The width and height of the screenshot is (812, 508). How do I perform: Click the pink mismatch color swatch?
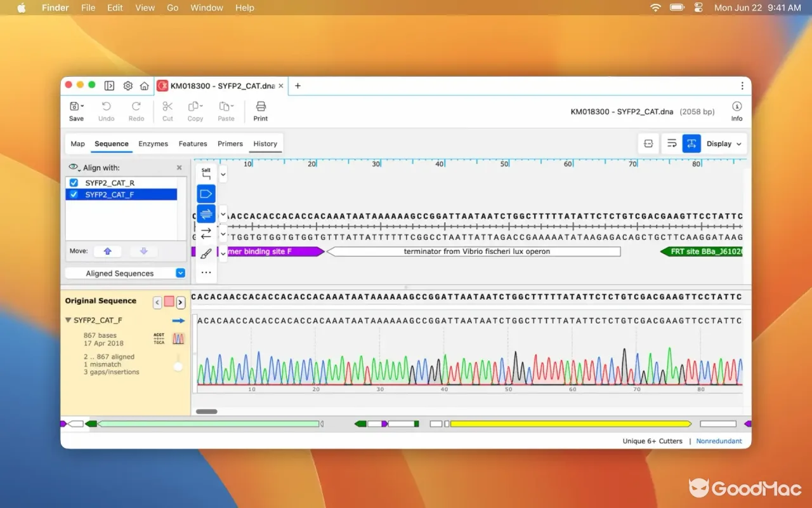[169, 302]
